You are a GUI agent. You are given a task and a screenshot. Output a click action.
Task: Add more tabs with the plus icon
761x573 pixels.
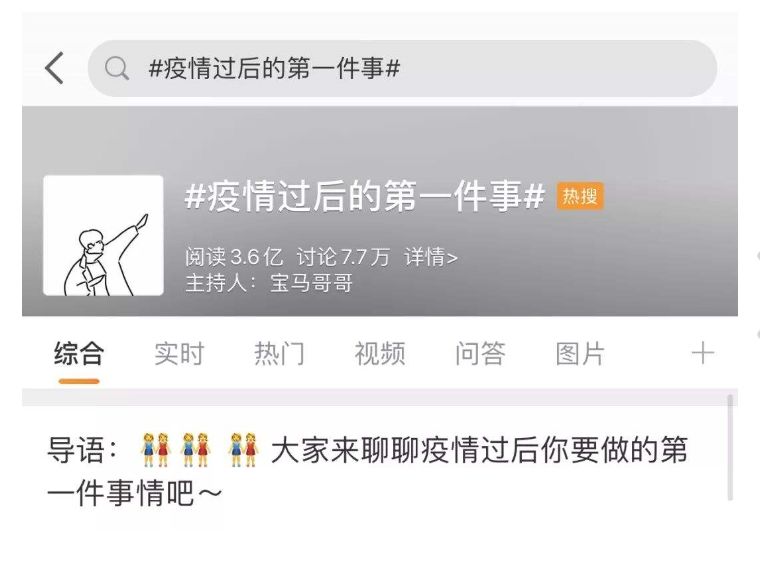point(703,353)
